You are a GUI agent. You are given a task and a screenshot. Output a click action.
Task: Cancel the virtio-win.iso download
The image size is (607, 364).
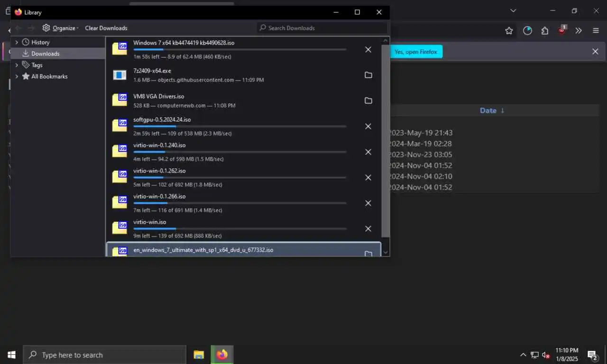[368, 228]
